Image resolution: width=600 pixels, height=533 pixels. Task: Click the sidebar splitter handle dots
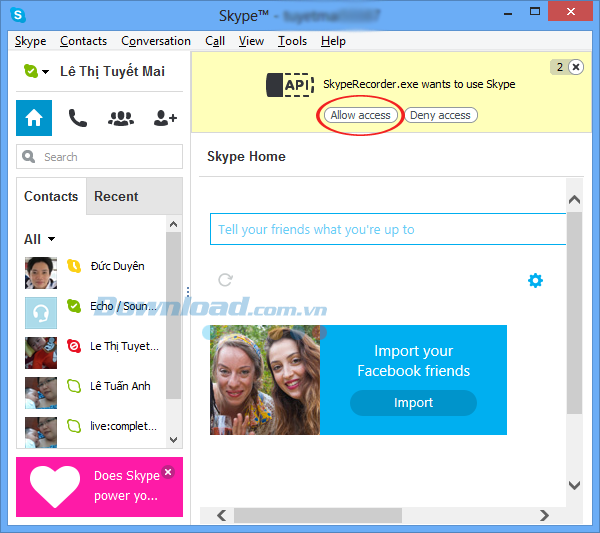pos(188,292)
